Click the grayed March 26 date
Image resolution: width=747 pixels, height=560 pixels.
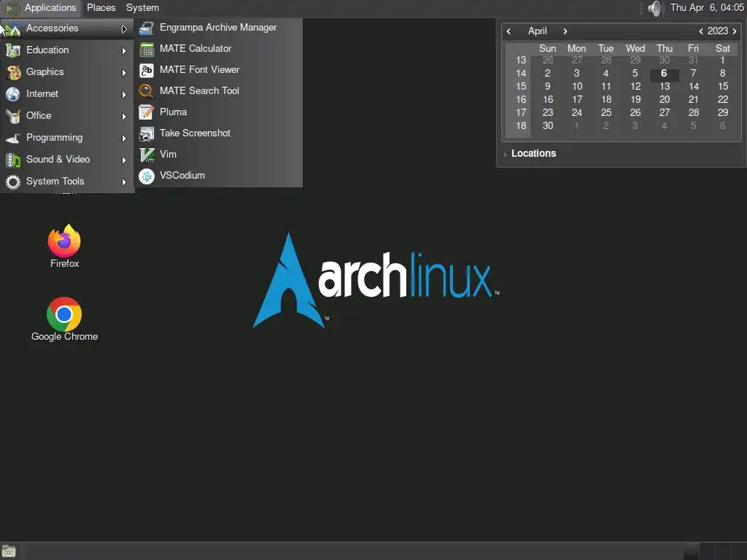pos(548,60)
